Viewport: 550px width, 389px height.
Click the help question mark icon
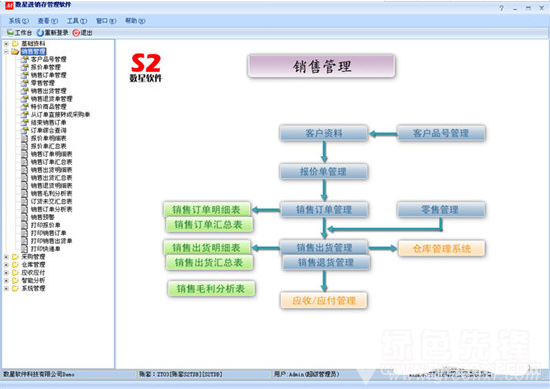click(x=502, y=8)
